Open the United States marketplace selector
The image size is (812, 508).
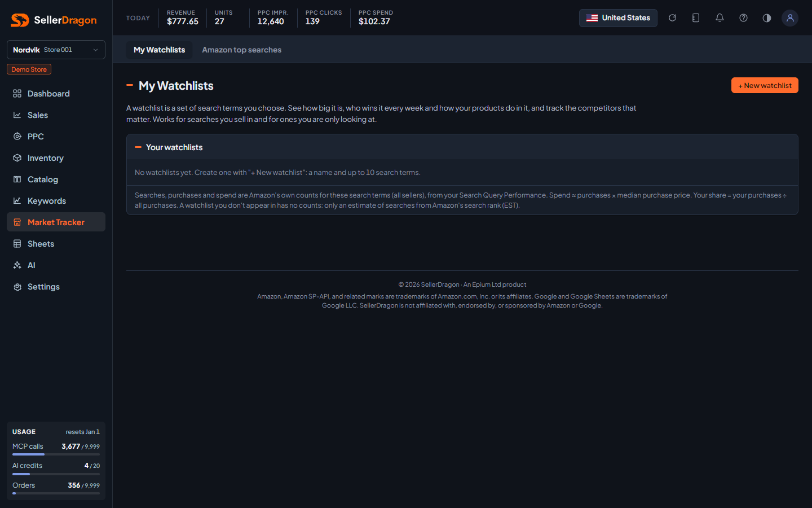point(618,18)
